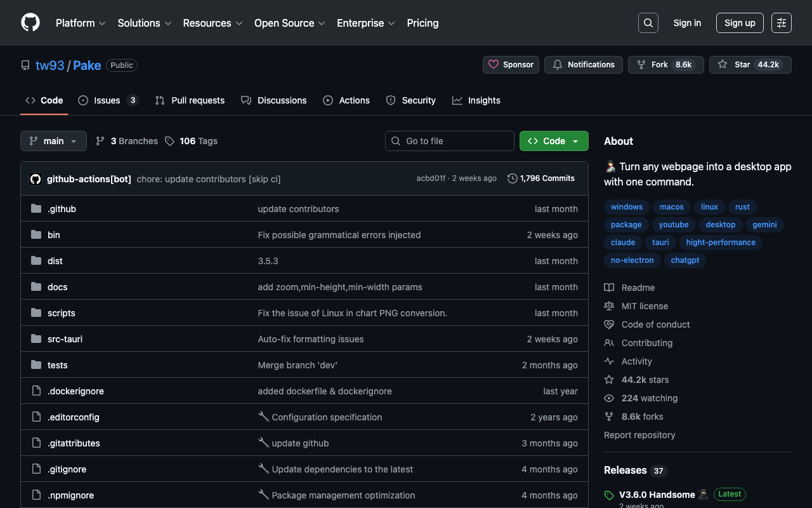Click the Go to file search field

tap(449, 141)
